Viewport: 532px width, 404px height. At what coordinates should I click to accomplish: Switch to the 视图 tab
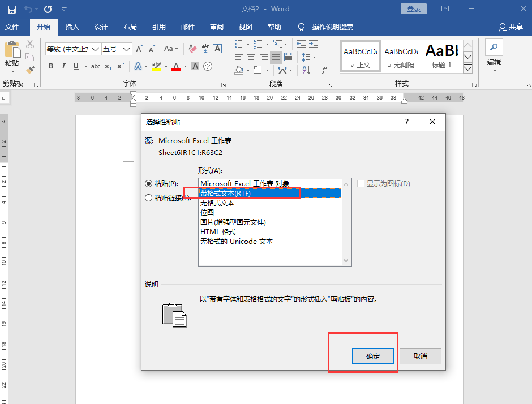(x=246, y=27)
